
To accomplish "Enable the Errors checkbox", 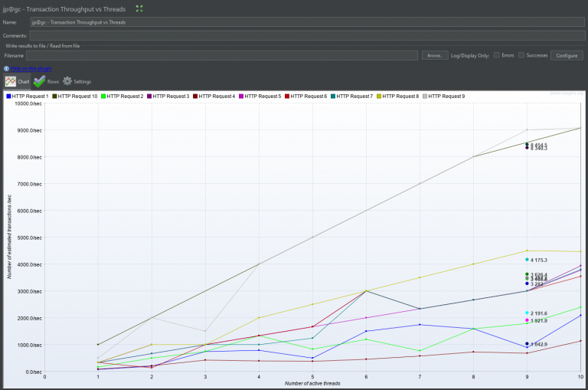I will point(497,55).
